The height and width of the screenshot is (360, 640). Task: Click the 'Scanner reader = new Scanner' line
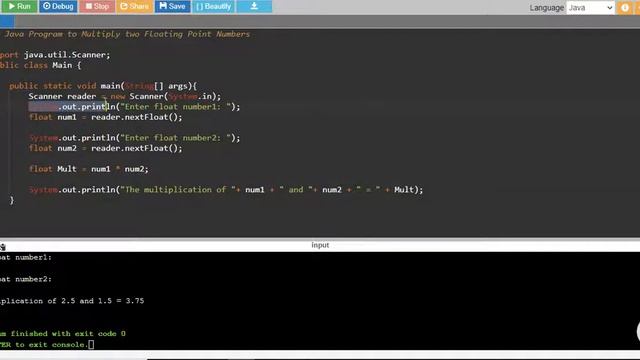[124, 96]
